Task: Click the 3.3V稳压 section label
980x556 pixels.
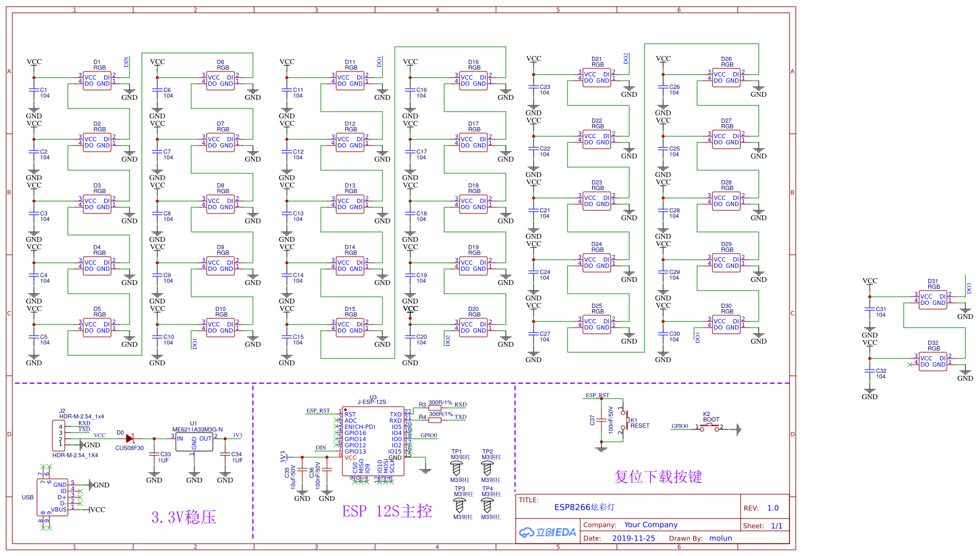Action: [x=184, y=517]
